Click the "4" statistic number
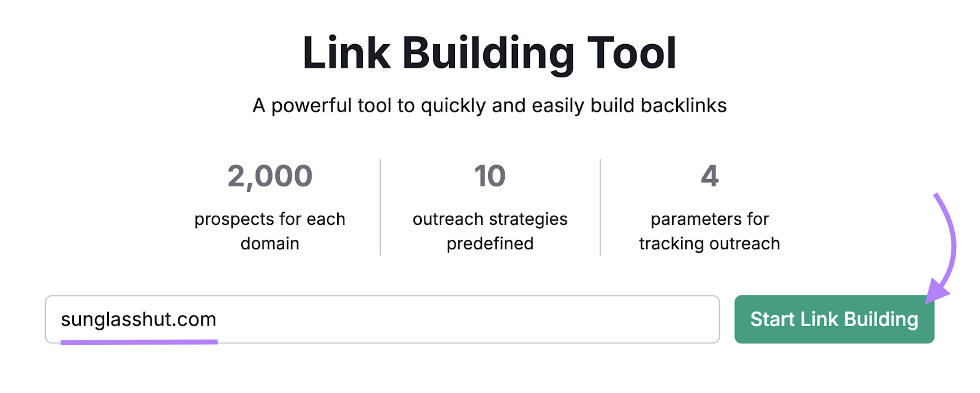The width and height of the screenshot is (980, 393). tap(708, 176)
